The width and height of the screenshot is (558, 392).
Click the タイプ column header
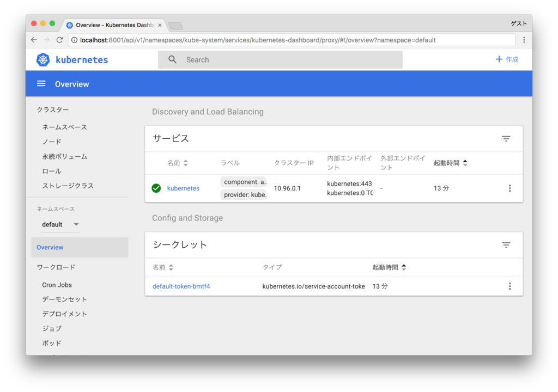[x=272, y=267]
